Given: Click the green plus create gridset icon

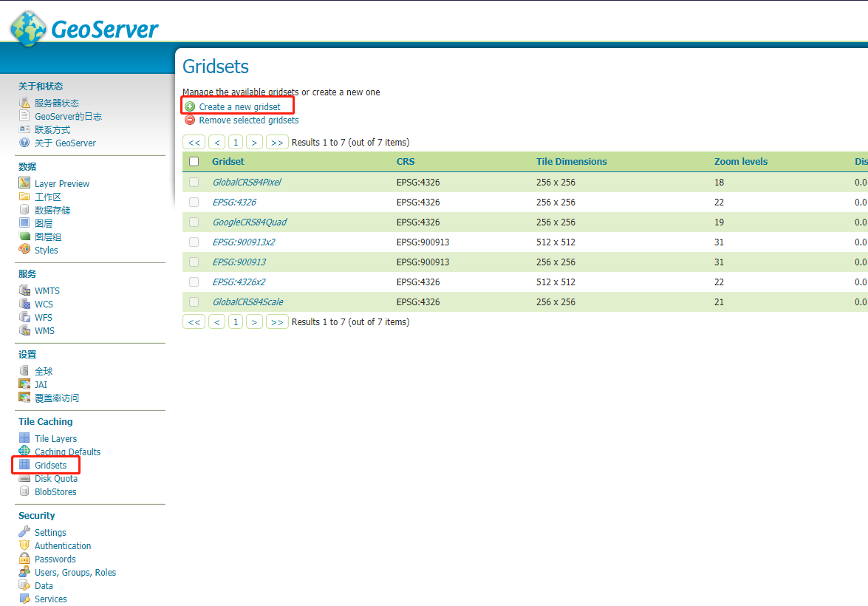Looking at the screenshot, I should coord(190,106).
